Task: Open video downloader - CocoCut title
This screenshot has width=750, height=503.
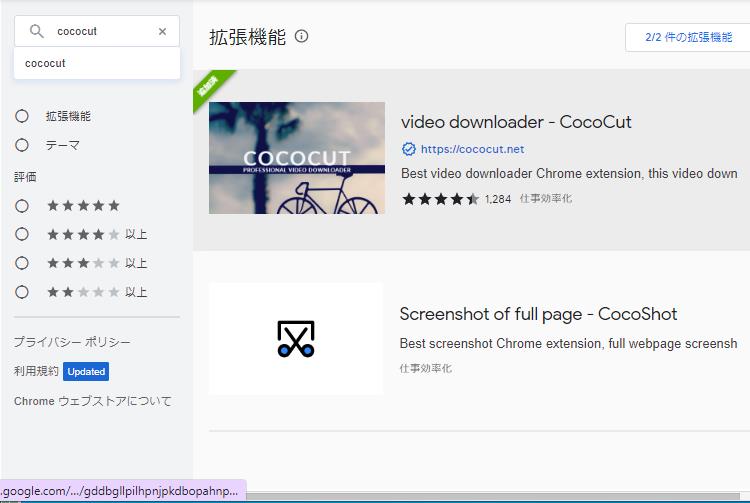Action: pyautogui.click(x=516, y=122)
